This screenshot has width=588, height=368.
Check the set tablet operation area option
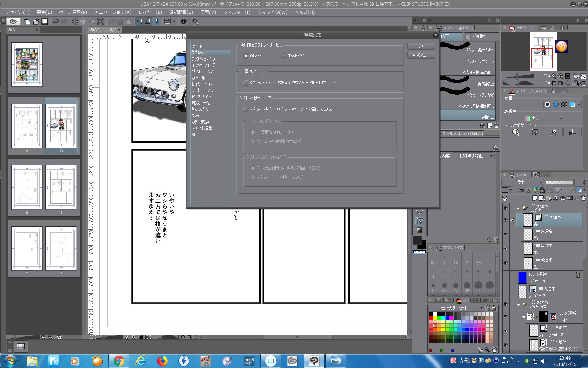pyautogui.click(x=246, y=109)
